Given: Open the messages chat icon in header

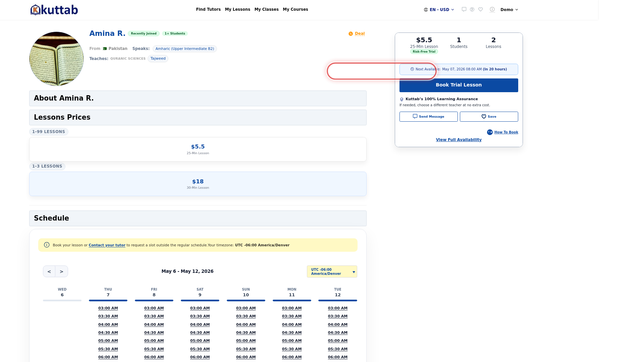Looking at the screenshot, I should pos(464,9).
